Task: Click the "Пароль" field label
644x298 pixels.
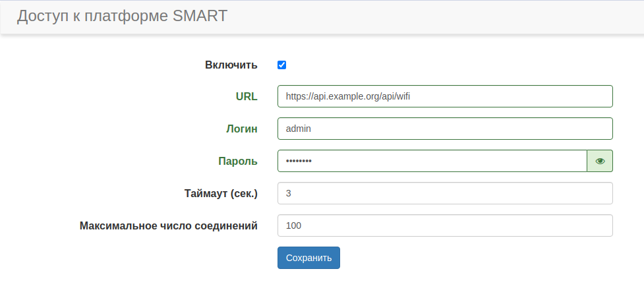Action: 237,161
